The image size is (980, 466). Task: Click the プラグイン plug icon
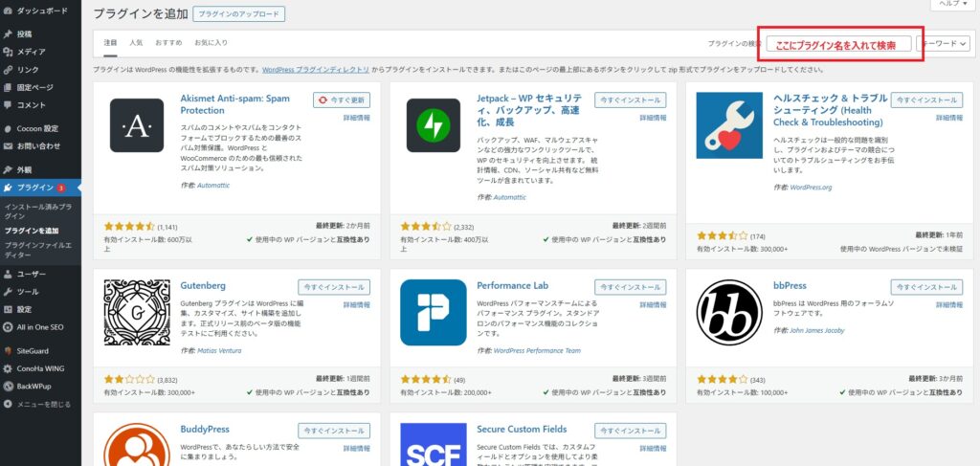8,188
